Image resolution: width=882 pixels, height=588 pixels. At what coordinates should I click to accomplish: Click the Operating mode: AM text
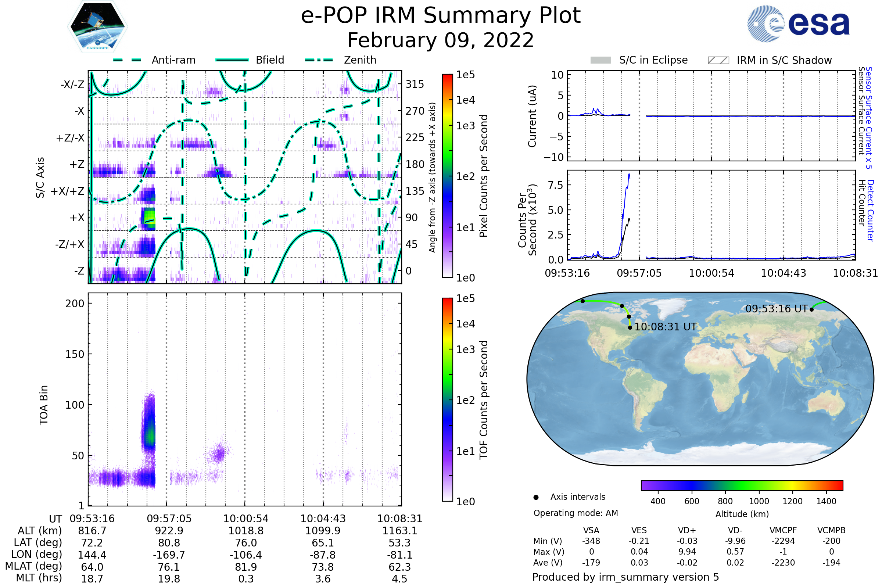pyautogui.click(x=576, y=513)
